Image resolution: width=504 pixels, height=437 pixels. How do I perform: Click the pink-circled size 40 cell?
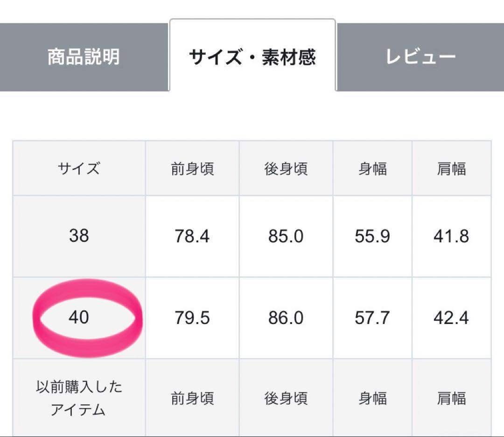pyautogui.click(x=79, y=317)
